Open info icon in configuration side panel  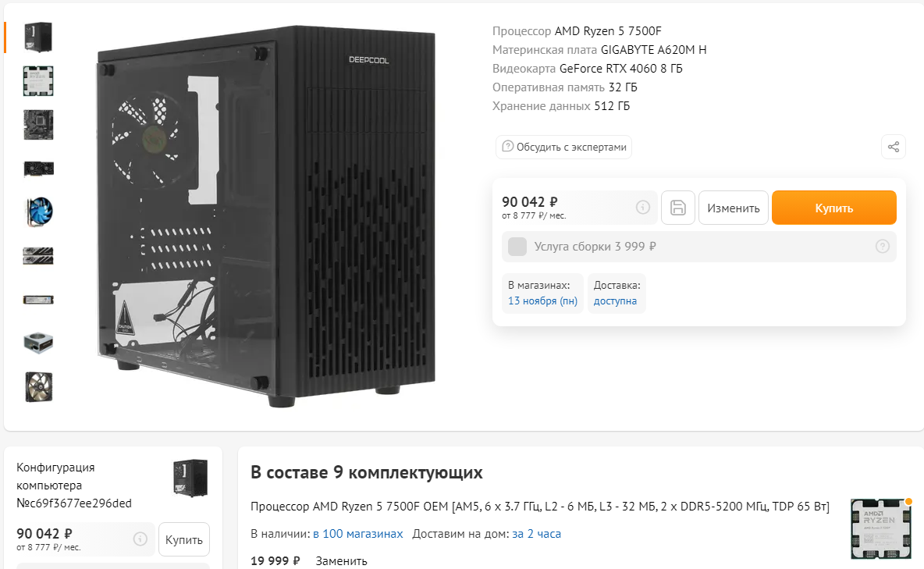[x=140, y=539]
